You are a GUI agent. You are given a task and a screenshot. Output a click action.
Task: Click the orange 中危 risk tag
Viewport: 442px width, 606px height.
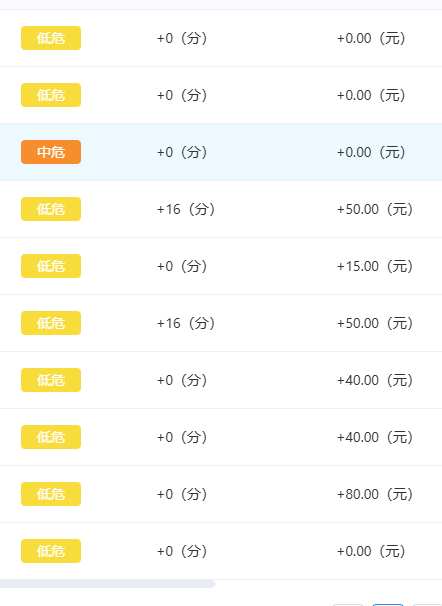51,152
